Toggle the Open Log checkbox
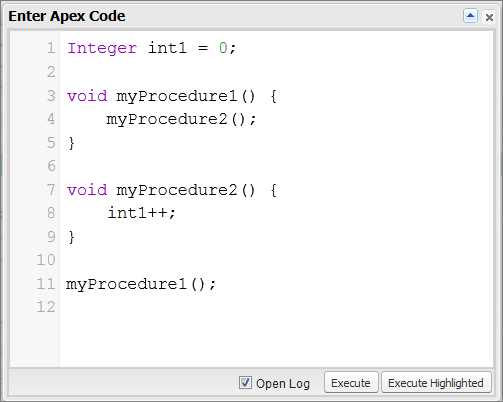Image resolution: width=503 pixels, height=402 pixels. coord(245,382)
